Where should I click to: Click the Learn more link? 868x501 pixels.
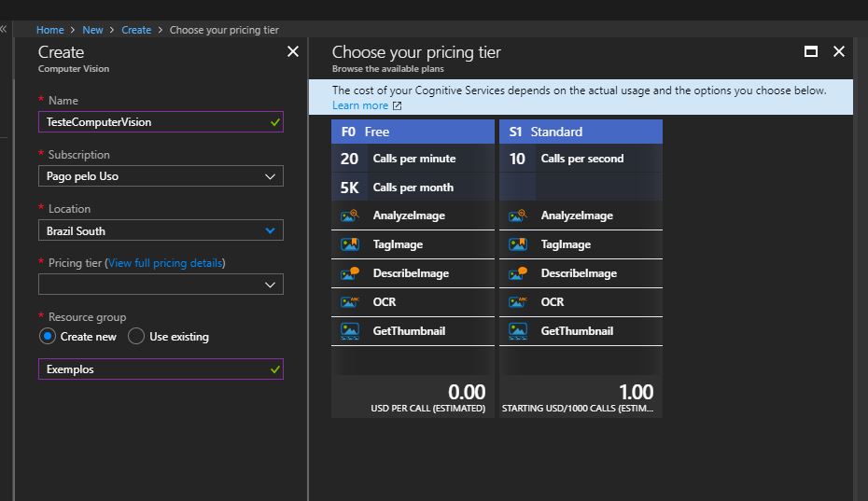point(360,105)
